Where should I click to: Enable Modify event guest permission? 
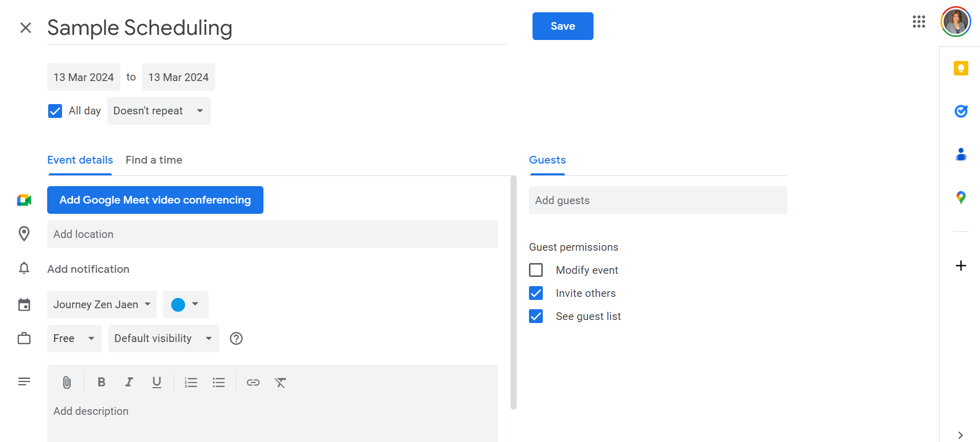pyautogui.click(x=536, y=270)
